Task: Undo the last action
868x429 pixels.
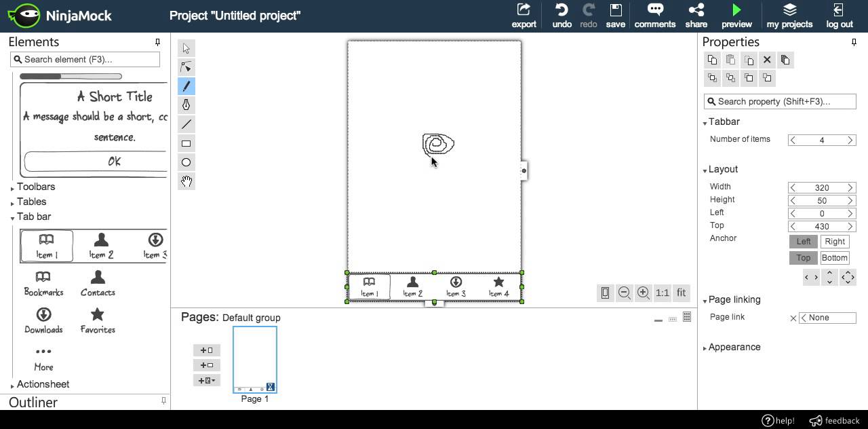Action: pos(561,16)
